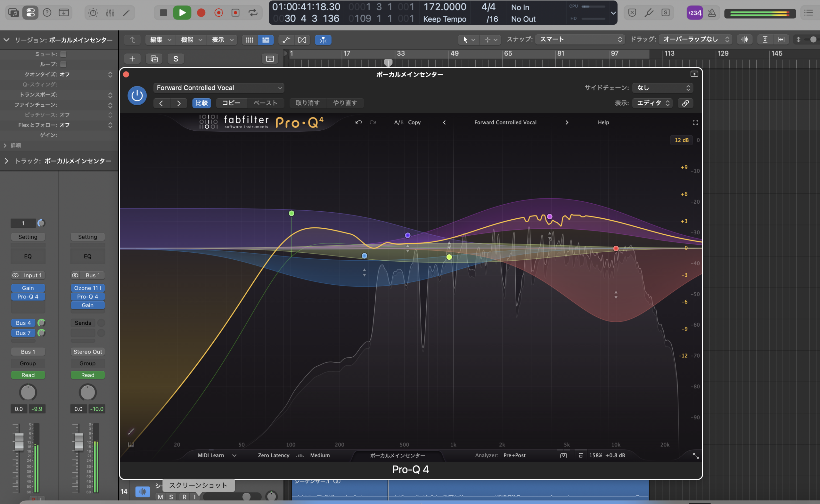Toggle the Flex view button
Screen dimensions: 820x504
(302, 40)
